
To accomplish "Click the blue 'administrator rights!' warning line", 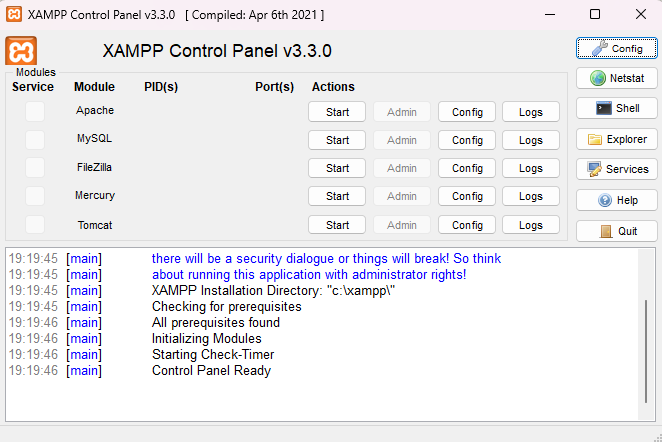I will click(309, 274).
